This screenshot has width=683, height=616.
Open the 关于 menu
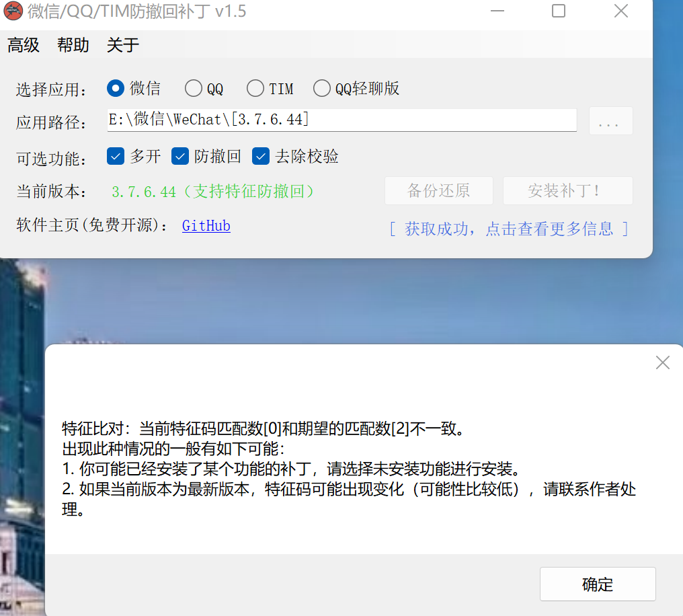(123, 45)
